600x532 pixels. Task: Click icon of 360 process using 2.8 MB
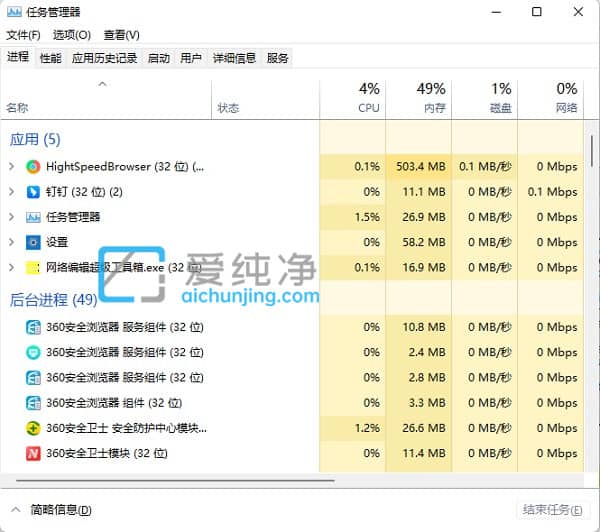pyautogui.click(x=33, y=378)
